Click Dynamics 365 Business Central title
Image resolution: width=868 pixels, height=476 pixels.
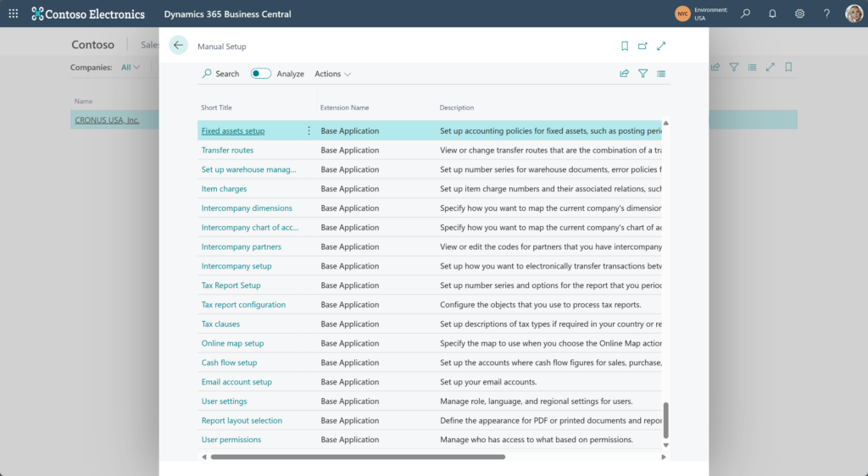tap(227, 14)
